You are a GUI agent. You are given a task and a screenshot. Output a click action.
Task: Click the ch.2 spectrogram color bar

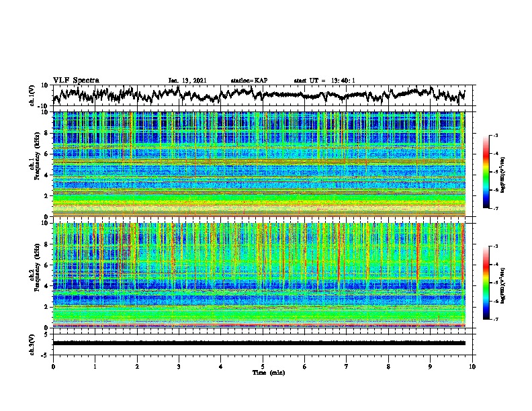point(486,283)
